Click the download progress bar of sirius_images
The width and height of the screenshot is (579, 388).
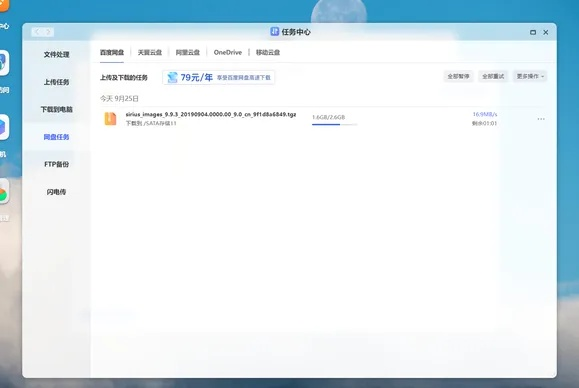[334, 124]
